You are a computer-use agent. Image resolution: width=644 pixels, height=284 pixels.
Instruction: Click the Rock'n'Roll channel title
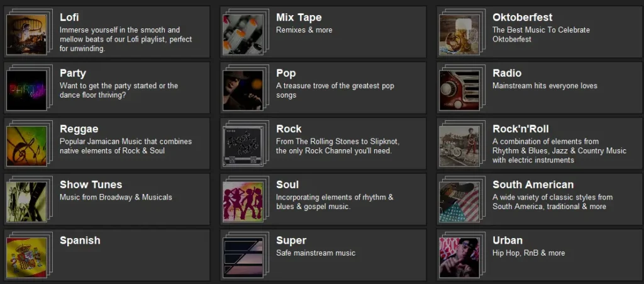(x=520, y=129)
